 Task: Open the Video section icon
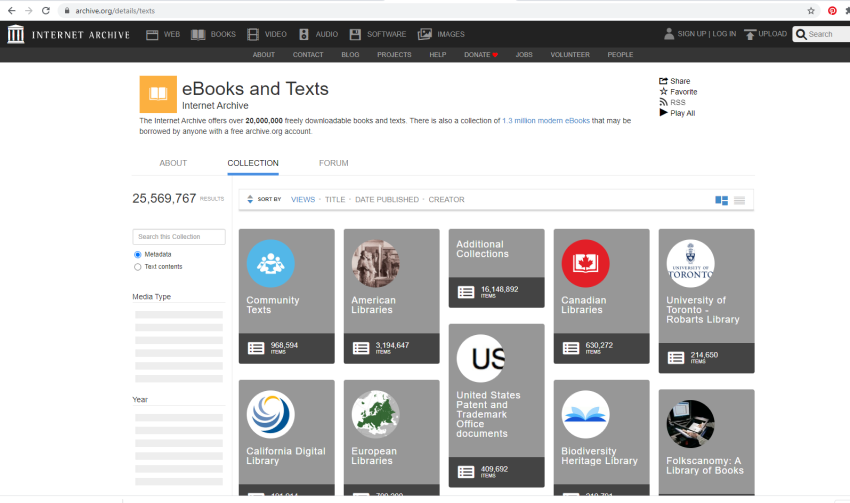pos(253,35)
